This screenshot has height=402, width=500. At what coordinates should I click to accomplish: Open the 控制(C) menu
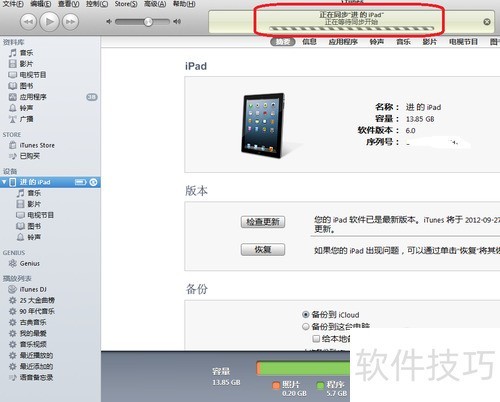pyautogui.click(x=97, y=4)
